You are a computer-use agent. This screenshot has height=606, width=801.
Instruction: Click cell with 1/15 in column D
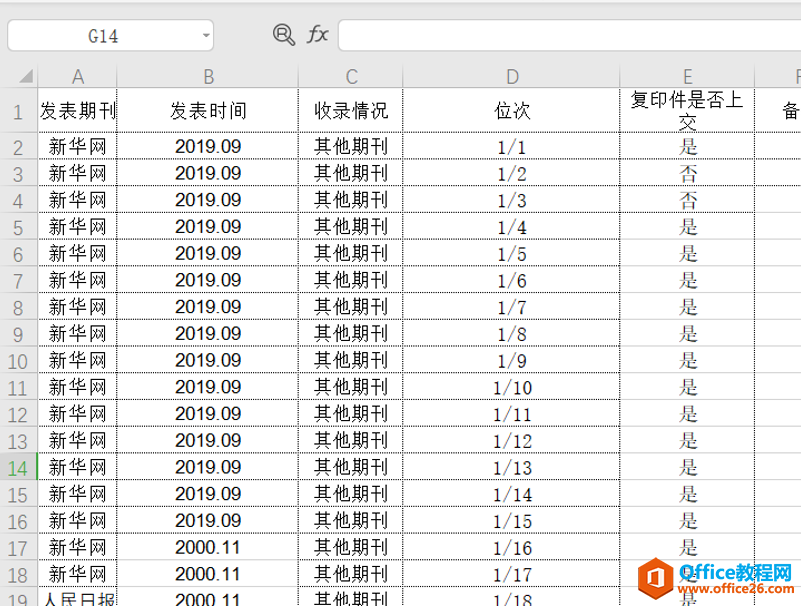pos(512,521)
